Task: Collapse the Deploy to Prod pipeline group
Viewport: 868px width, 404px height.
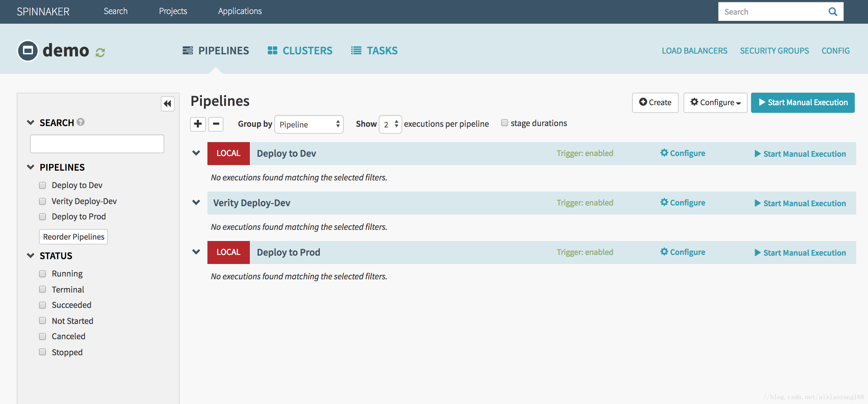Action: coord(196,252)
